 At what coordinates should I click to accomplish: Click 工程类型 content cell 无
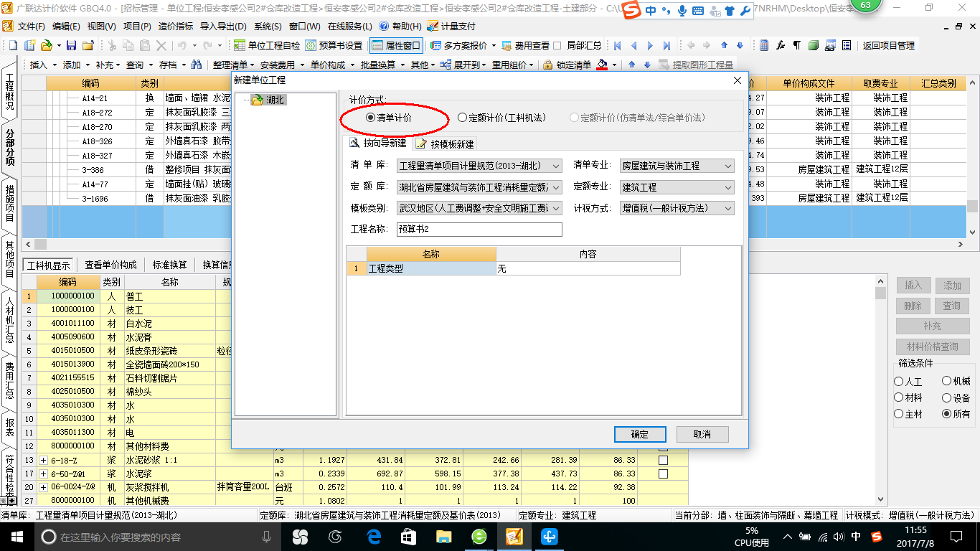[x=588, y=268]
